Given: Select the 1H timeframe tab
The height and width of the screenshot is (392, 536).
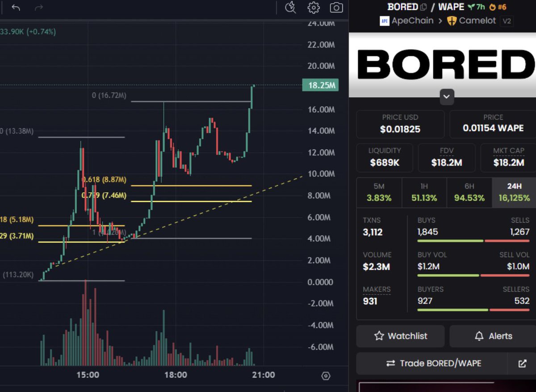Looking at the screenshot, I should point(424,192).
